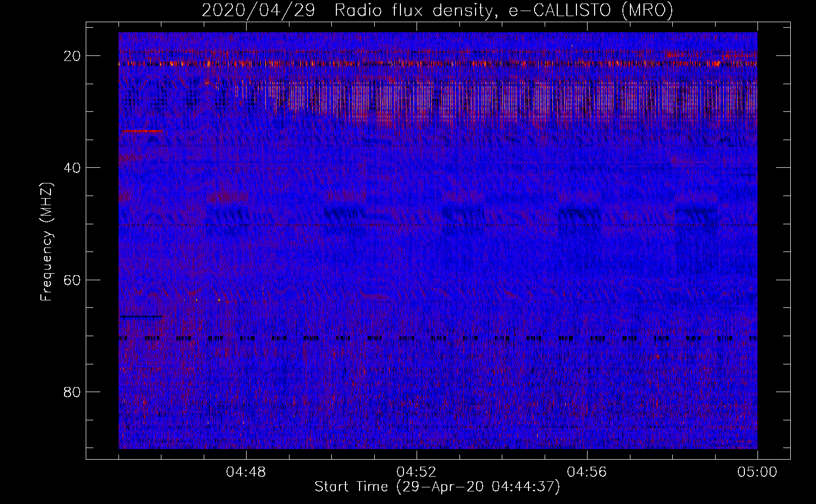The width and height of the screenshot is (816, 504).
Task: Click the short red line near 33 MHz
Action: pos(142,131)
